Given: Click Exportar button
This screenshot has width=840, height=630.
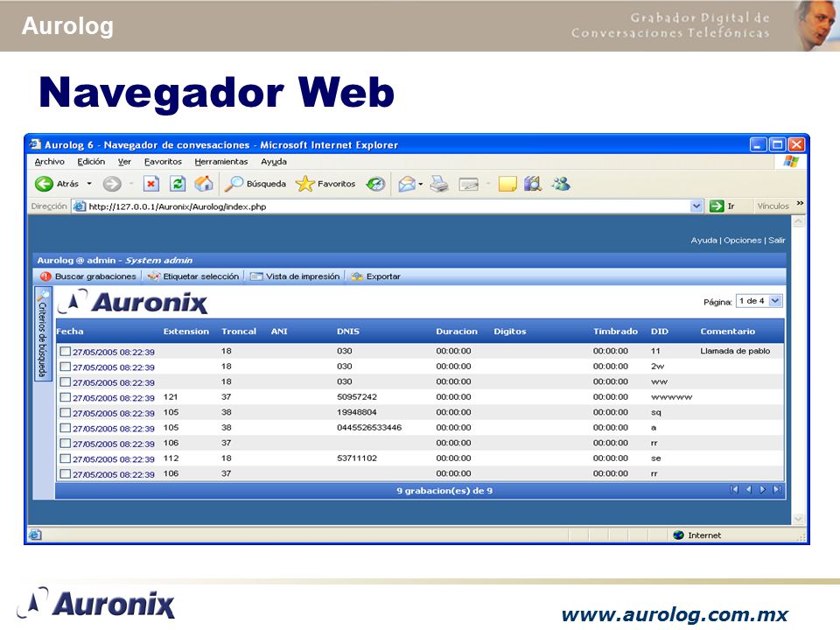Looking at the screenshot, I should (x=376, y=276).
